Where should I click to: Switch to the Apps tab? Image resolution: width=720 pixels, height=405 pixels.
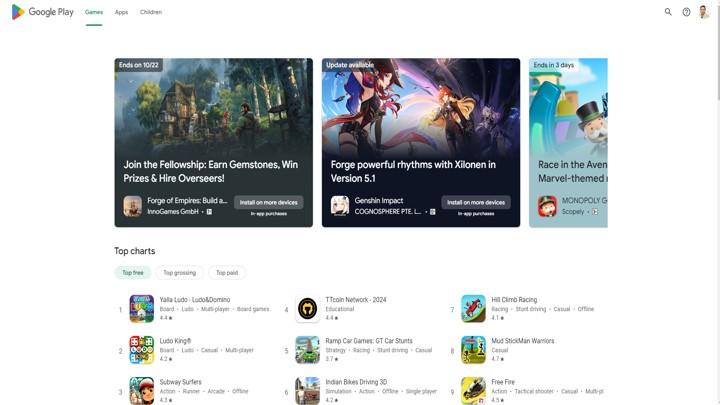tap(121, 12)
